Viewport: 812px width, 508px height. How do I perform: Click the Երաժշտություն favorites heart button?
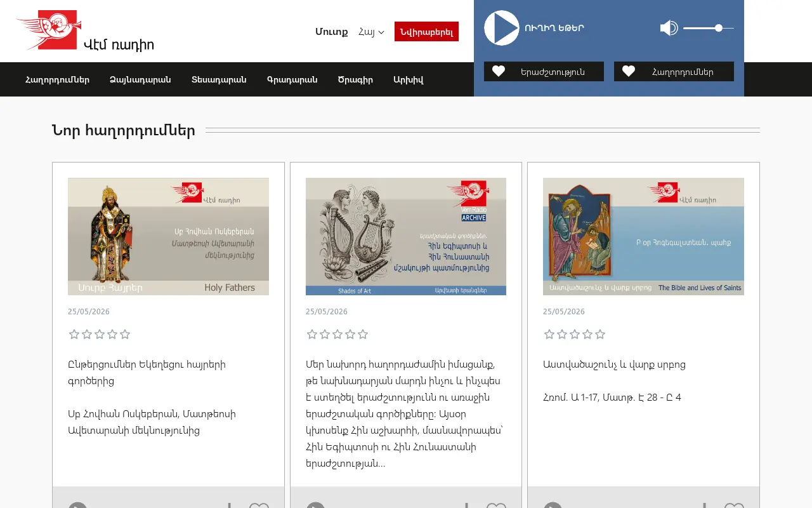[x=544, y=72]
